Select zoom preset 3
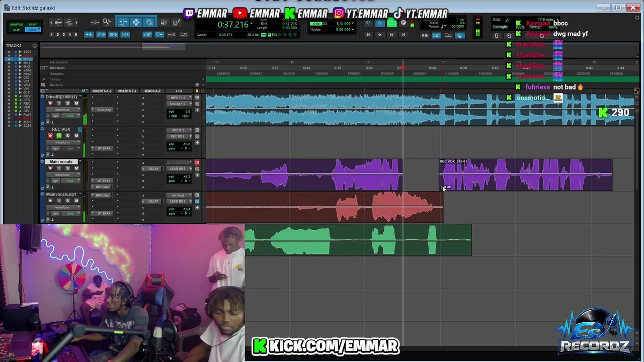This screenshot has height=362, width=644. (63, 35)
